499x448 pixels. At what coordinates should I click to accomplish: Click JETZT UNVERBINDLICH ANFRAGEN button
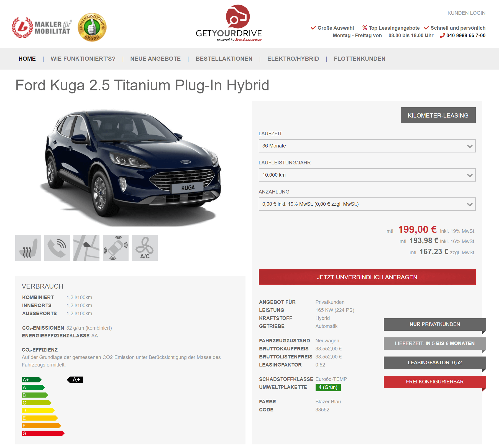tap(367, 277)
